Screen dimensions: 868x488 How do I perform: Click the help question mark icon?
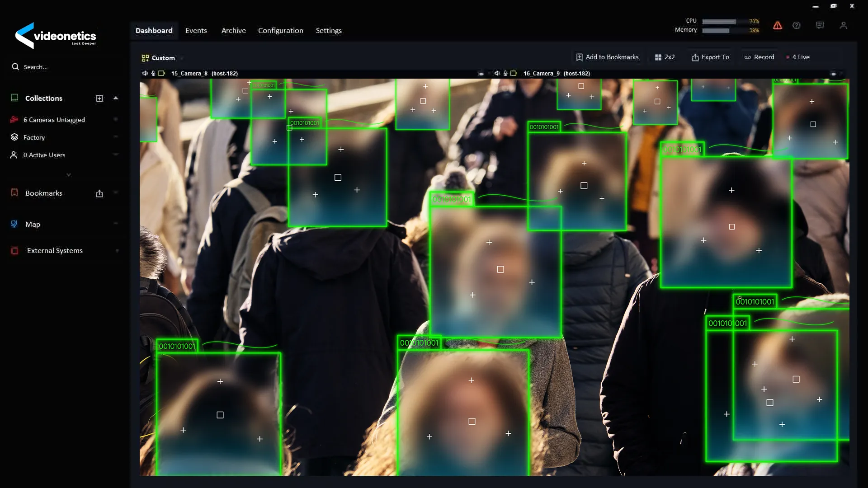(797, 26)
